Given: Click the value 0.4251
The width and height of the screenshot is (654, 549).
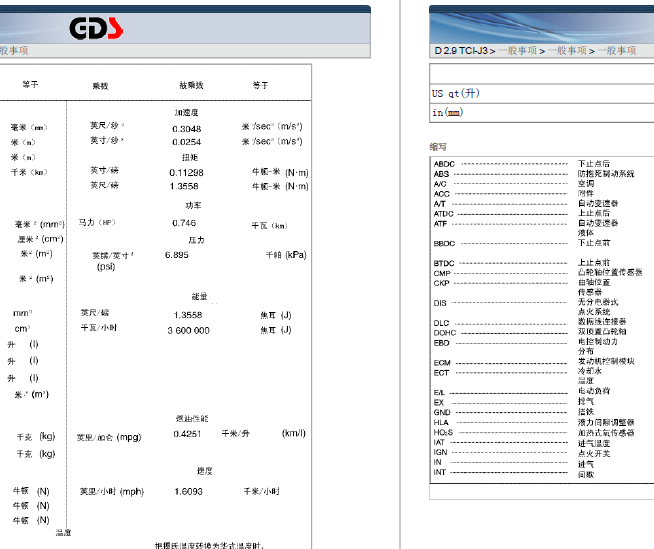Looking at the screenshot, I should (x=187, y=434).
